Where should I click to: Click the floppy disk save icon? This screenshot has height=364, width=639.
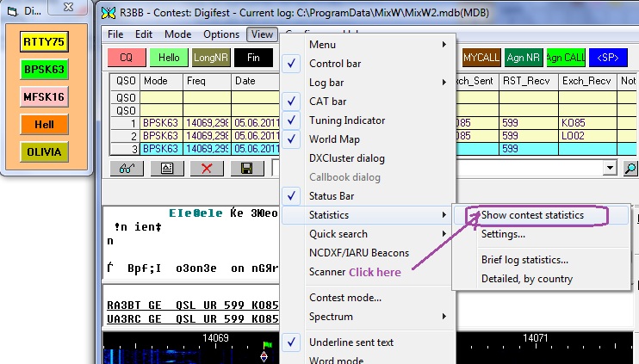pos(247,169)
